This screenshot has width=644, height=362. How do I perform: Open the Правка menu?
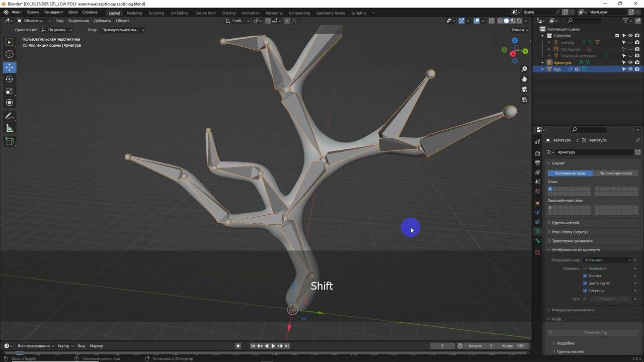point(33,12)
